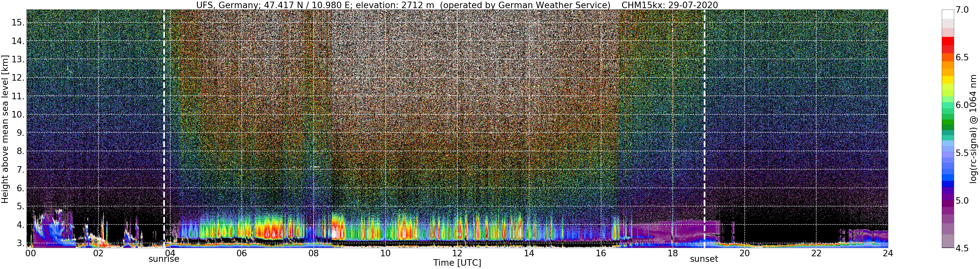The image size is (980, 269).
Task: Click the height axis tick '14.'
Action: point(18,41)
